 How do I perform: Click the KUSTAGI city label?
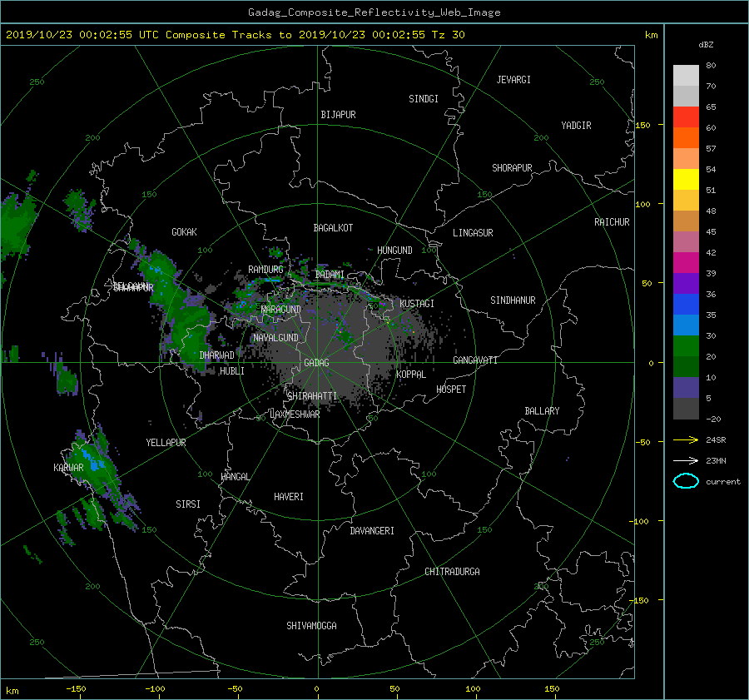pos(417,304)
